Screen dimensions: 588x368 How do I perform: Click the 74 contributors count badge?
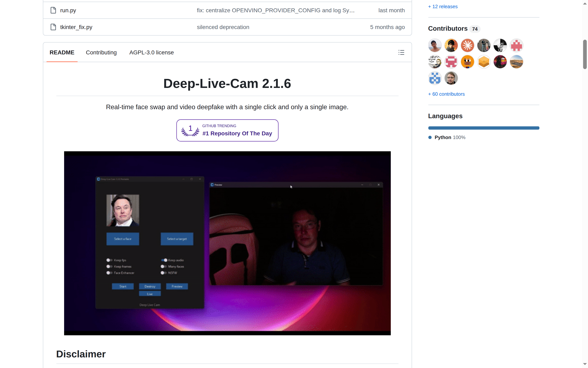tap(475, 29)
